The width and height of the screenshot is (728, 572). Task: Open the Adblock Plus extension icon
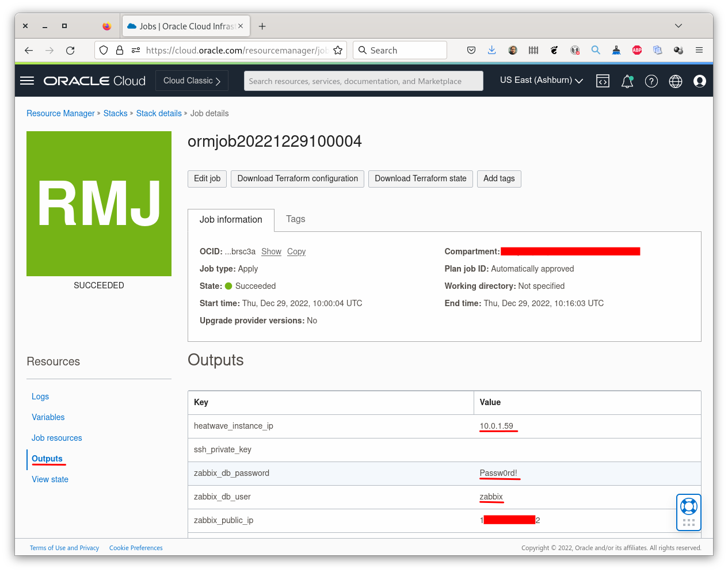coord(637,50)
